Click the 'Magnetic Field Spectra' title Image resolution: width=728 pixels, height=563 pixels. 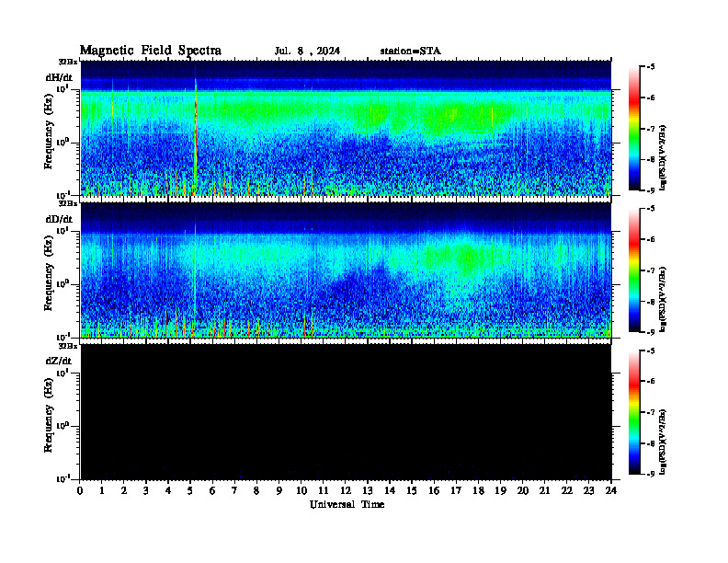[x=151, y=51]
